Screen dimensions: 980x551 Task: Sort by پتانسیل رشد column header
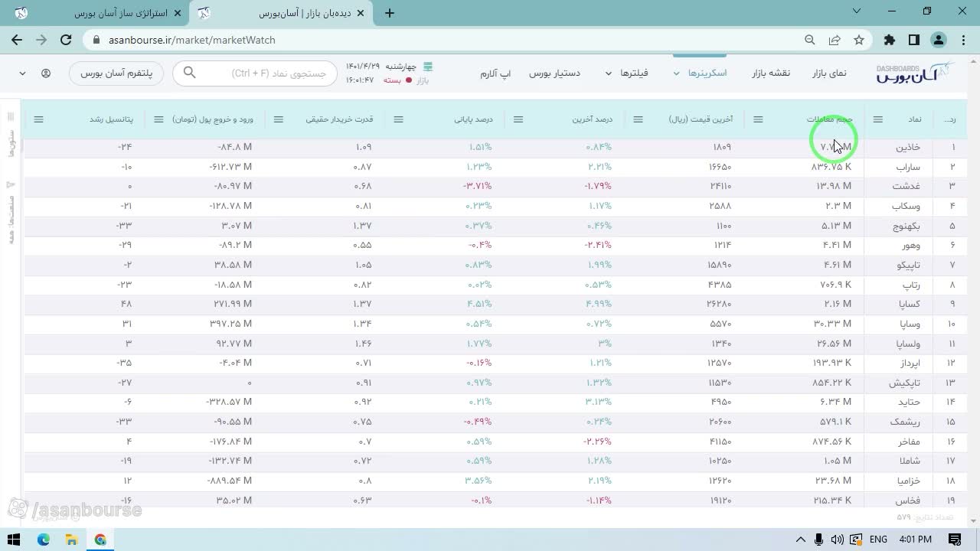coord(111,119)
